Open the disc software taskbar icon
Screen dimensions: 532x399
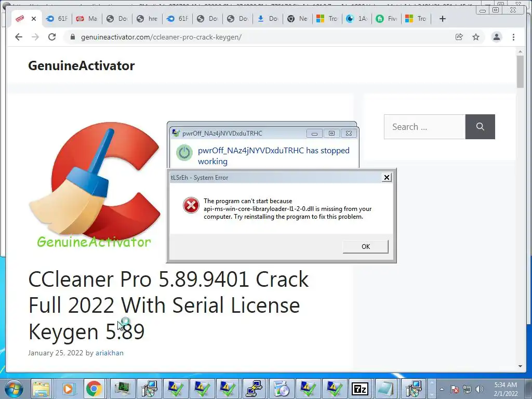(281, 389)
